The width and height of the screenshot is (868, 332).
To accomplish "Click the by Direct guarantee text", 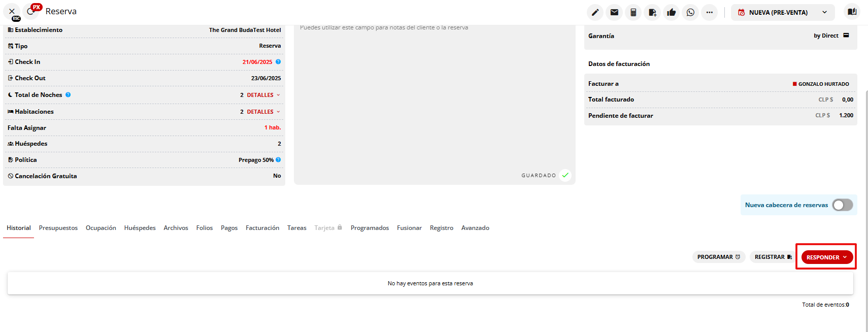I will [826, 36].
